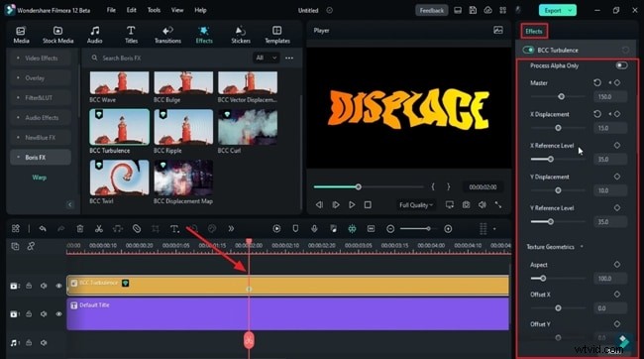
Task: Open the player volume control
Action: pos(483,205)
